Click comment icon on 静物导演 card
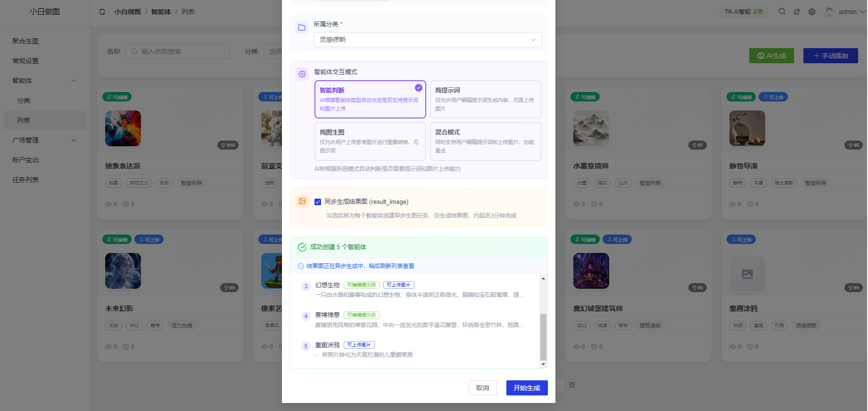868x411 pixels. [x=750, y=204]
